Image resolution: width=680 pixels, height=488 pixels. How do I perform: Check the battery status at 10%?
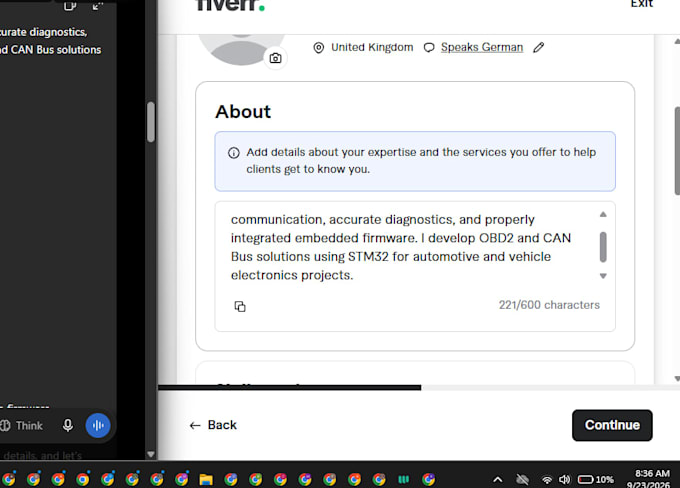point(595,479)
